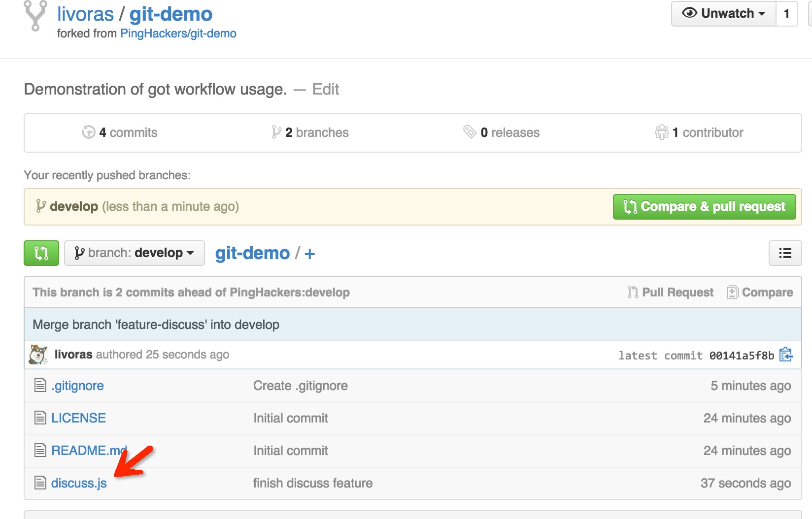Open the finish discuss feature commit message
The width and height of the screenshot is (812, 519).
pos(313,483)
